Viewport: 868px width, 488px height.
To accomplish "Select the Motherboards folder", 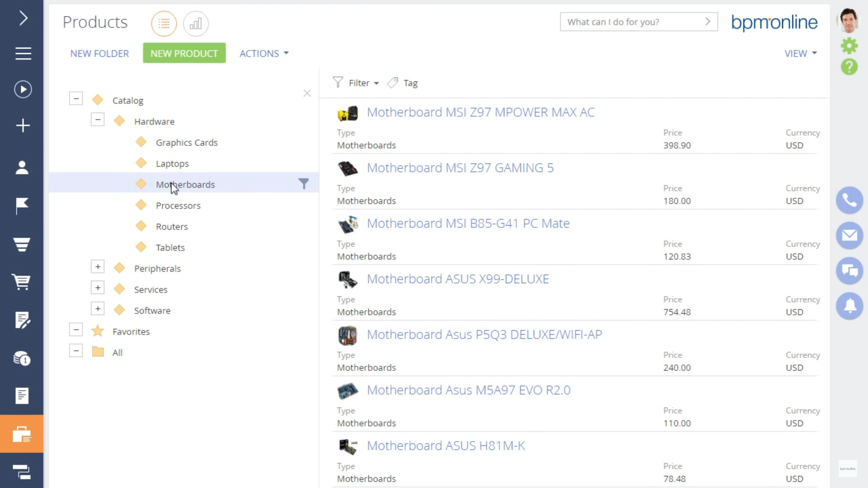I will 185,184.
